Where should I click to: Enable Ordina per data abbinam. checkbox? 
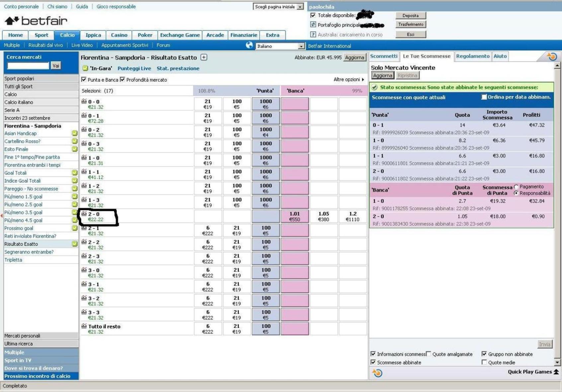pyautogui.click(x=484, y=97)
